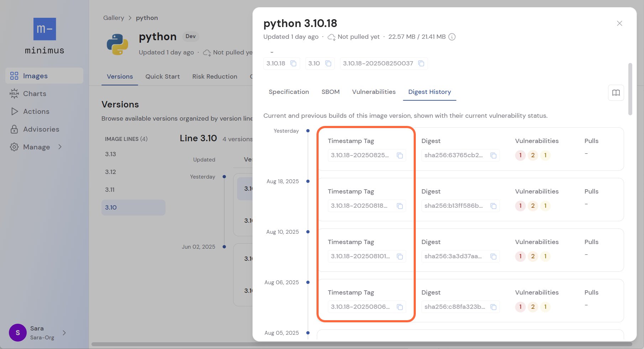Click the minimus logo

coord(44,36)
